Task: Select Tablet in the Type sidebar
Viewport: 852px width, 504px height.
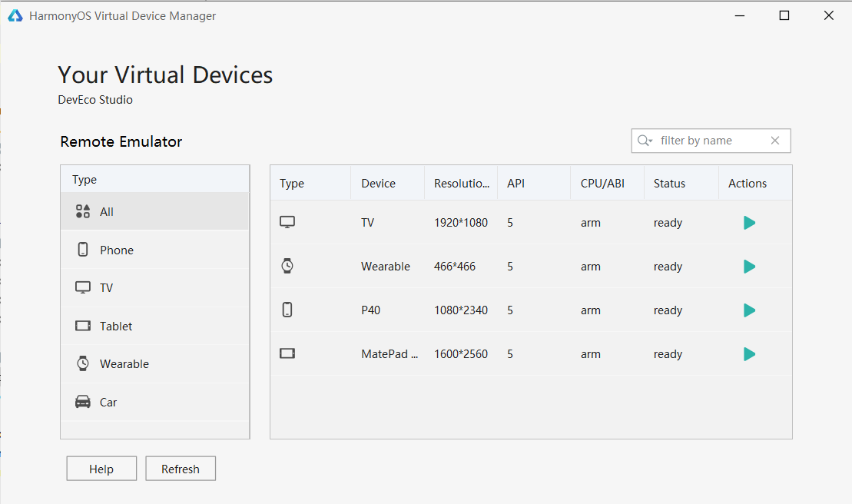Action: tap(155, 326)
